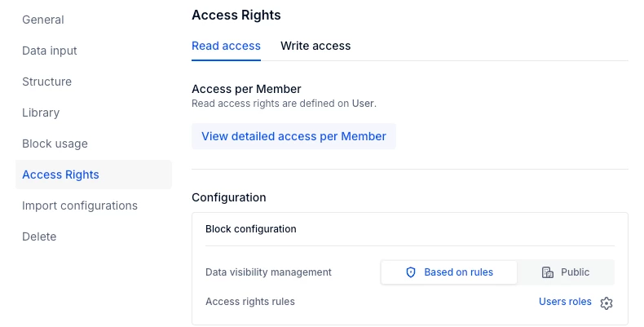Switch data visibility to Public
Screen dimensions: 644x327
(566, 272)
